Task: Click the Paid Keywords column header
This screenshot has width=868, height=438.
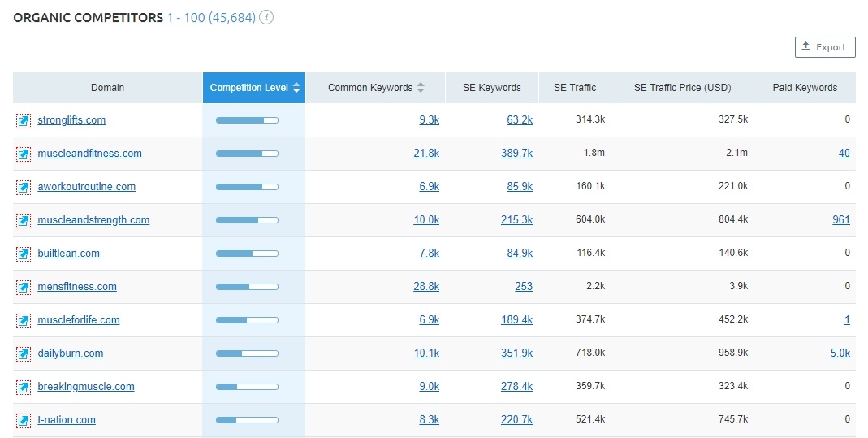Action: point(805,88)
